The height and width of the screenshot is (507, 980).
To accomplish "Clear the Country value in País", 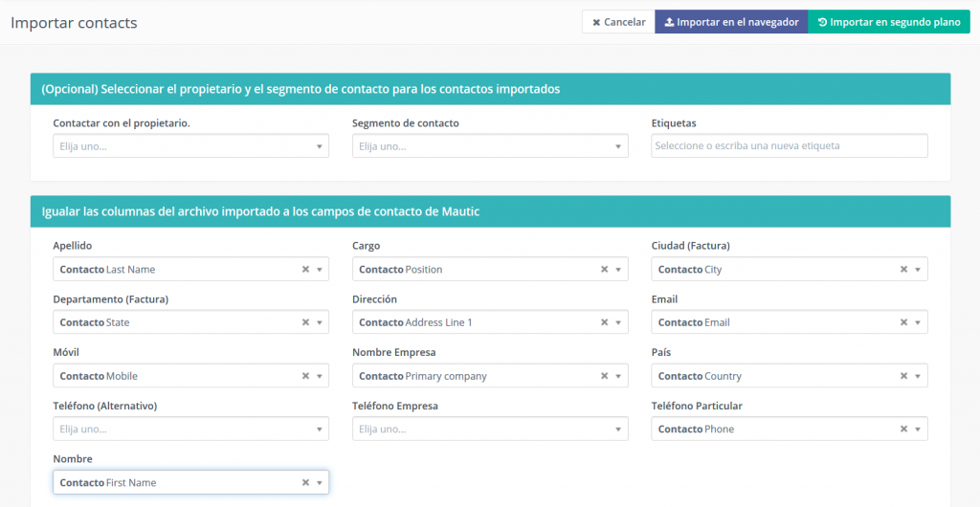I will pos(903,376).
